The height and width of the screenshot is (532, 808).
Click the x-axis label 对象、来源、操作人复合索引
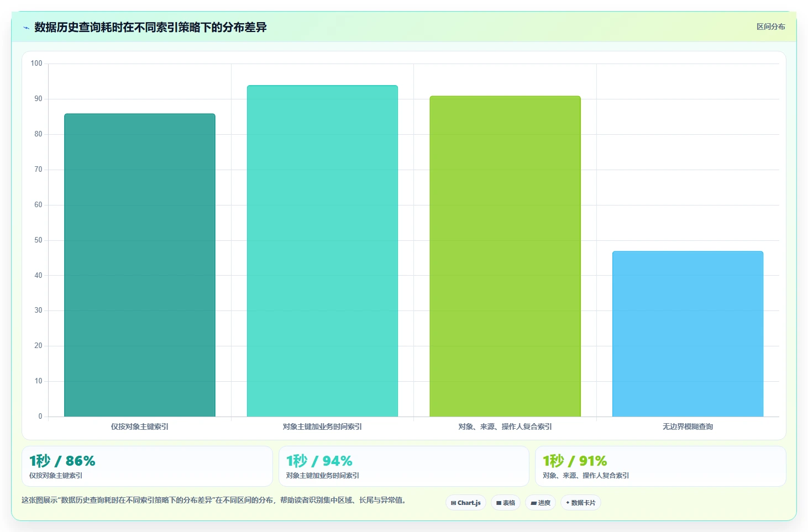[505, 426]
